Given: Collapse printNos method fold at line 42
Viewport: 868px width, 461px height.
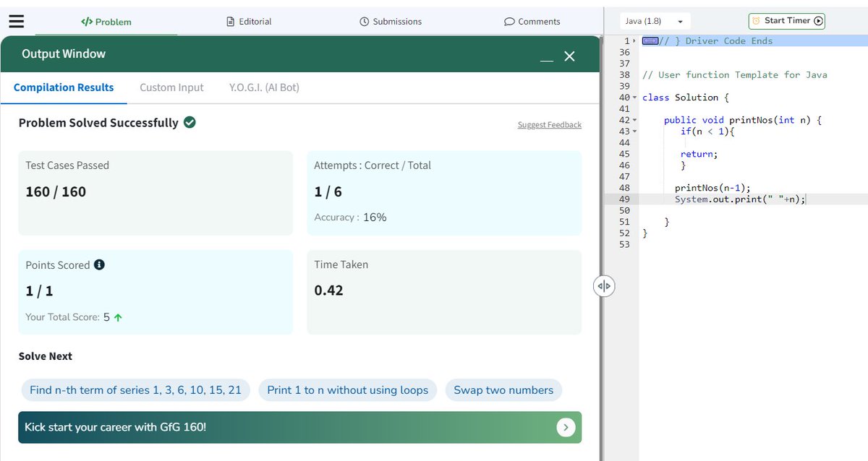Looking at the screenshot, I should coord(634,120).
